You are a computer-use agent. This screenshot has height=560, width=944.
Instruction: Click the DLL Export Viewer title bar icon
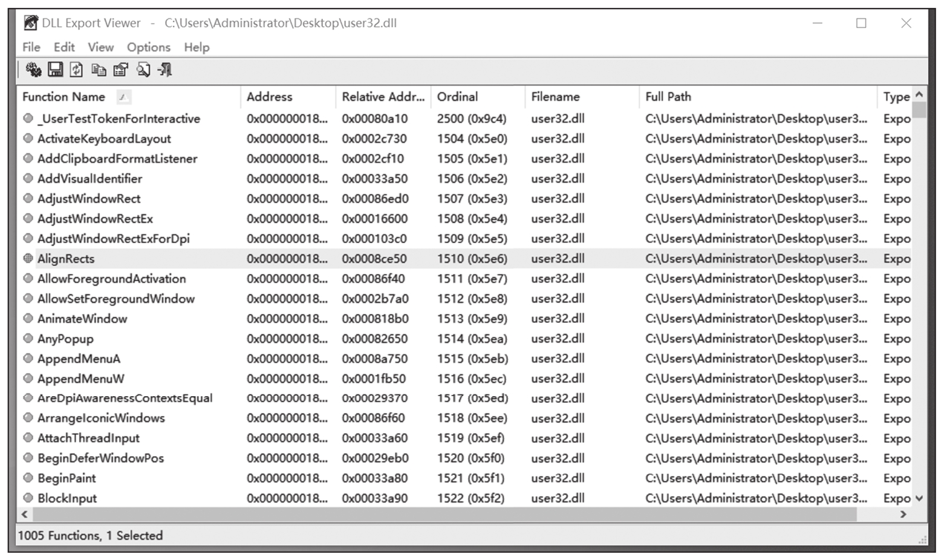30,23
